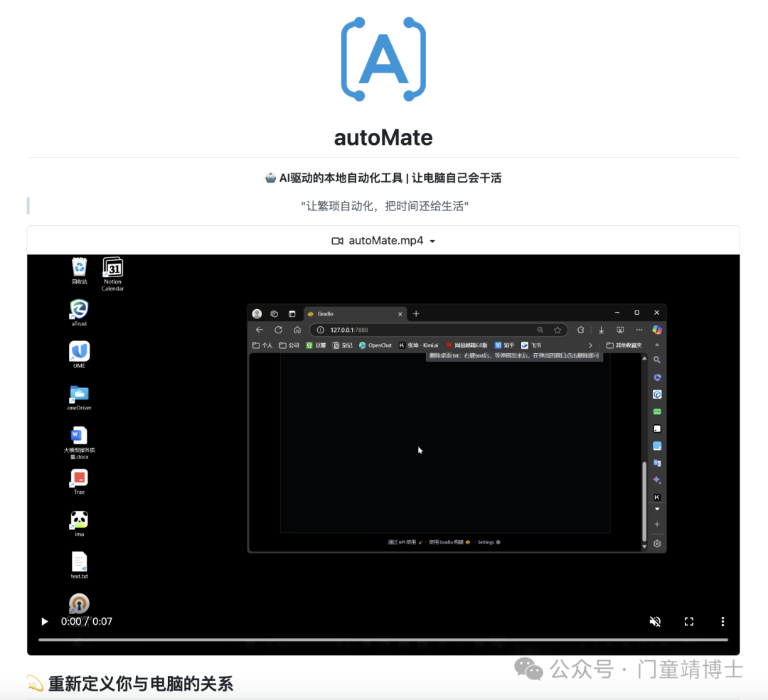Expand more sidebar apps down arrow

point(657,510)
